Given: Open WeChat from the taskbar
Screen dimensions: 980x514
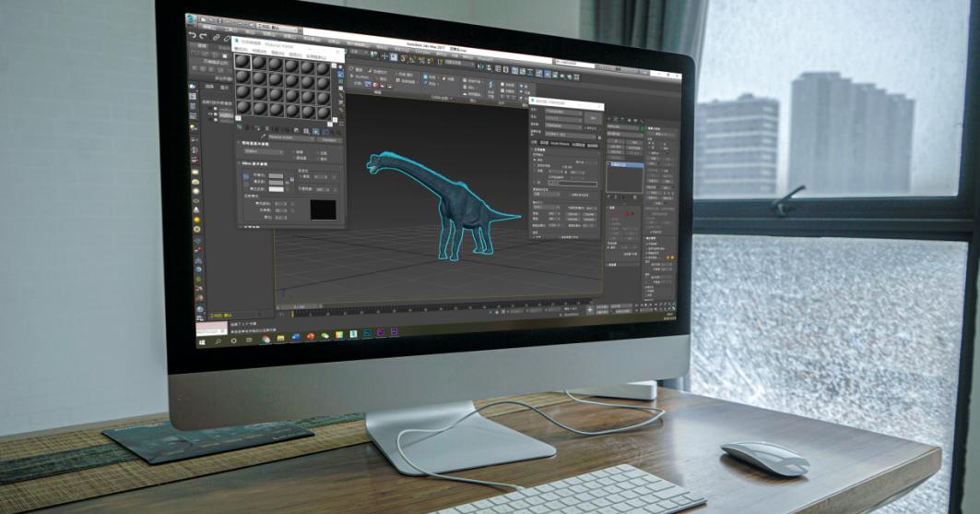Looking at the screenshot, I should 325,335.
